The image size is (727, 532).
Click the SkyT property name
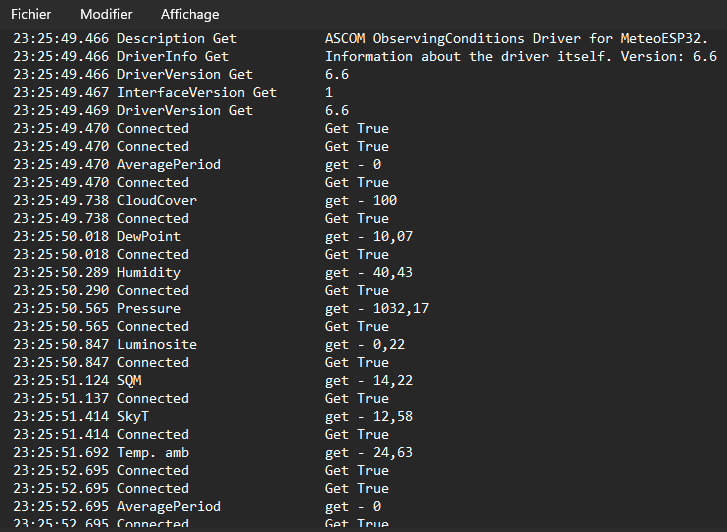(136, 416)
